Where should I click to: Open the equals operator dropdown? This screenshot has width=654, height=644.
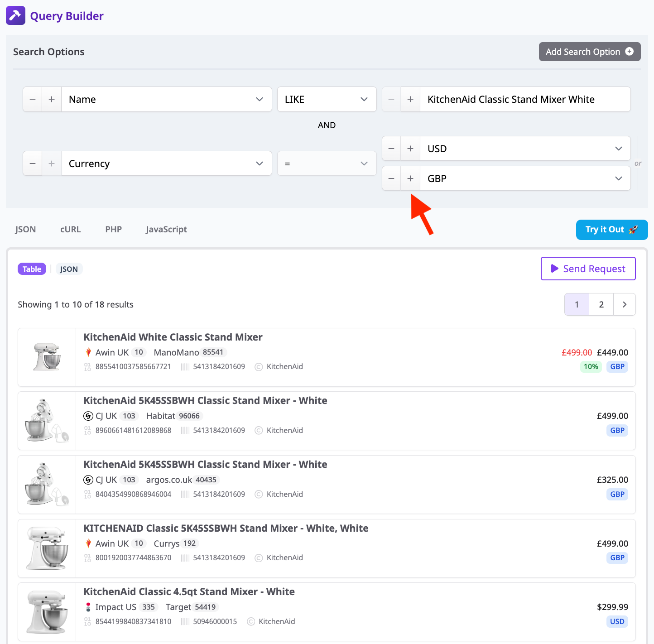pos(327,163)
